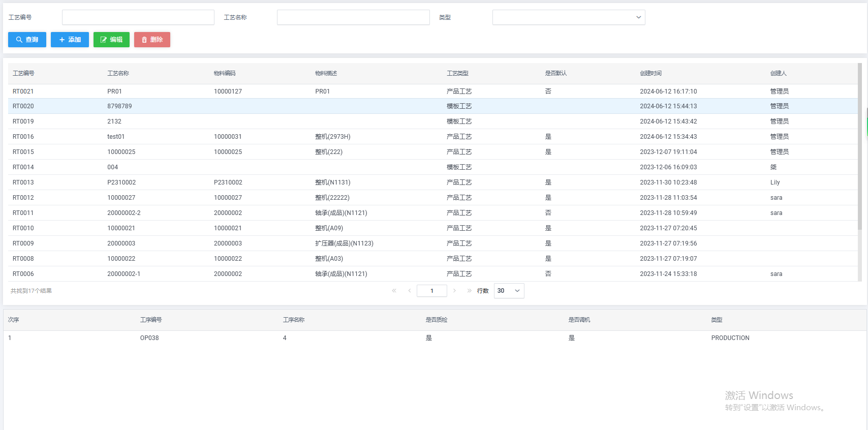Click the 工艺类型 column header
The height and width of the screenshot is (430, 868).
[457, 73]
